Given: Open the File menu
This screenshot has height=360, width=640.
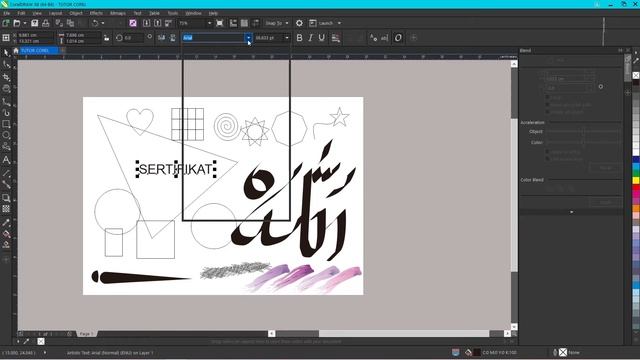Looking at the screenshot, I should (x=7, y=13).
